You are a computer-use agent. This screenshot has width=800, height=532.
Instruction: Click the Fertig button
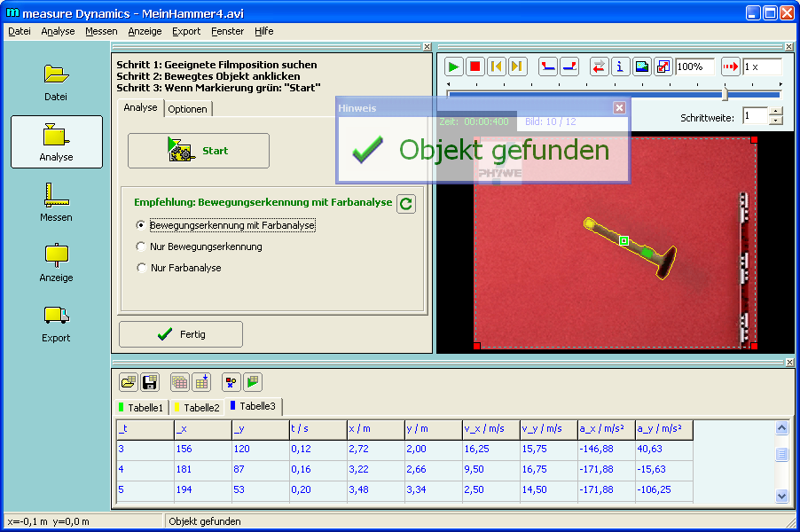point(181,334)
